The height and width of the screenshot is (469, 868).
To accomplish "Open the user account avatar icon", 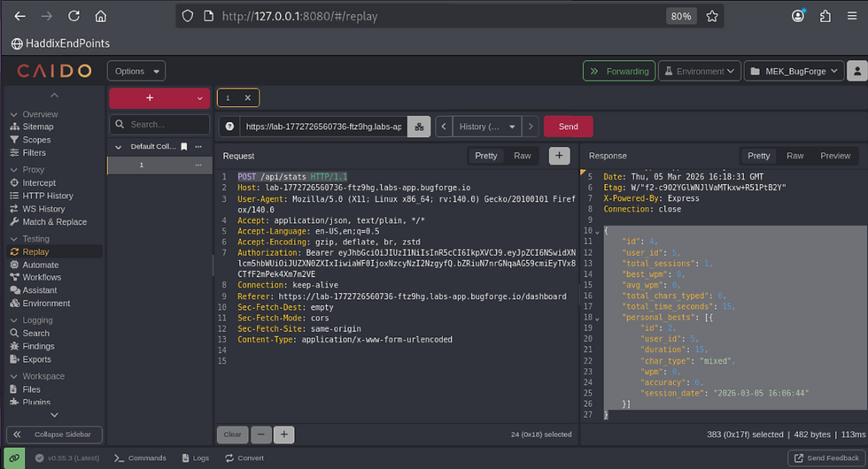I will point(856,71).
